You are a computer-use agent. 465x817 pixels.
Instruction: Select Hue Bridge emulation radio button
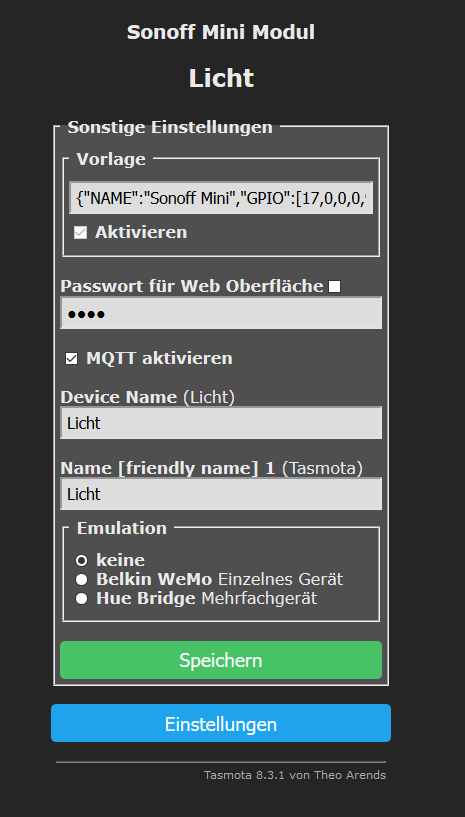coord(81,599)
